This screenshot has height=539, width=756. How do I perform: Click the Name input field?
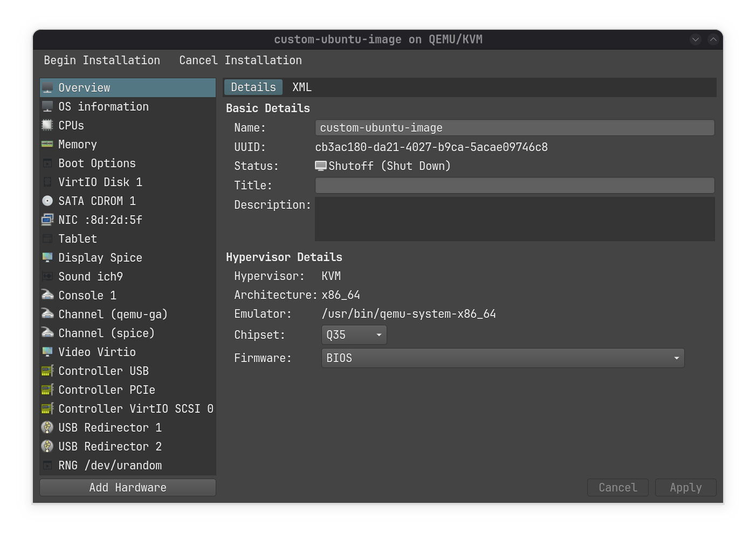tap(514, 128)
